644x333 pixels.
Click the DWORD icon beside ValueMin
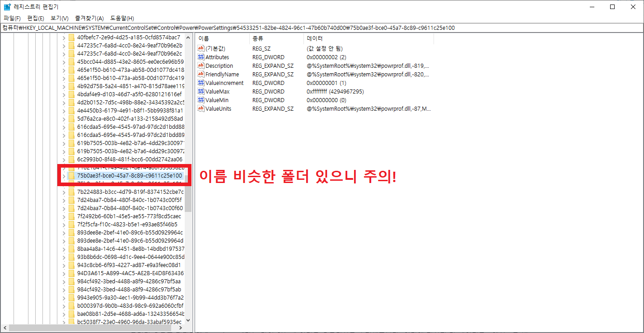pyautogui.click(x=201, y=100)
